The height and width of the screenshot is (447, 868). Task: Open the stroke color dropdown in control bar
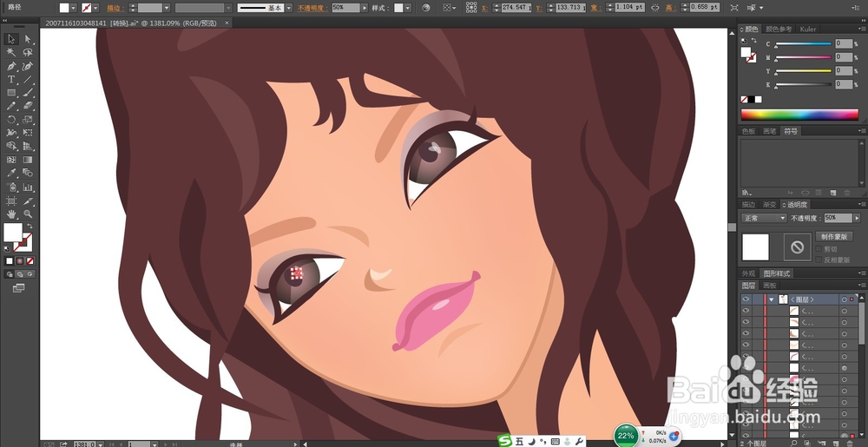[x=95, y=8]
